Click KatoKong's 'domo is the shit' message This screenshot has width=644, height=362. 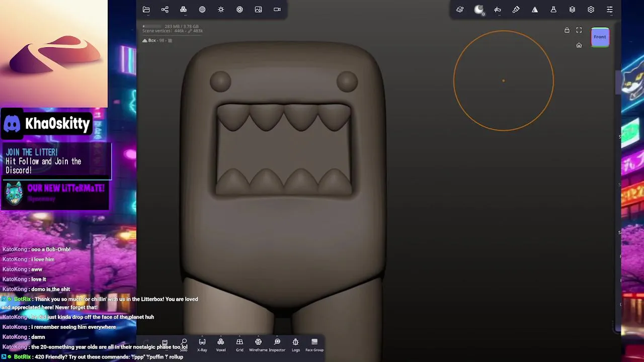coord(36,289)
